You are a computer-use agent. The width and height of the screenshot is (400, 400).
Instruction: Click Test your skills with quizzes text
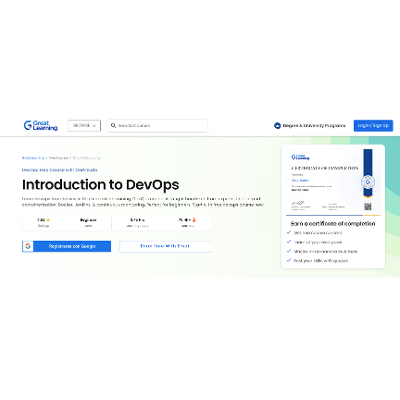pyautogui.click(x=321, y=261)
